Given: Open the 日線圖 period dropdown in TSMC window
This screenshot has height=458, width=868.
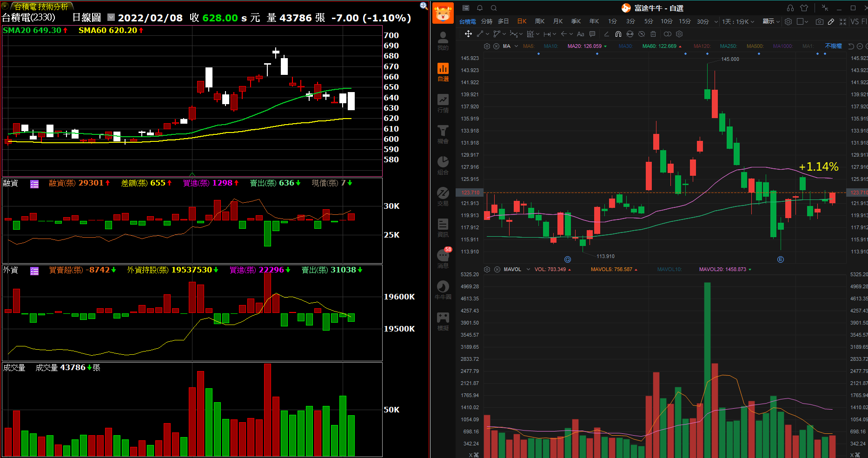Looking at the screenshot, I should (x=111, y=17).
